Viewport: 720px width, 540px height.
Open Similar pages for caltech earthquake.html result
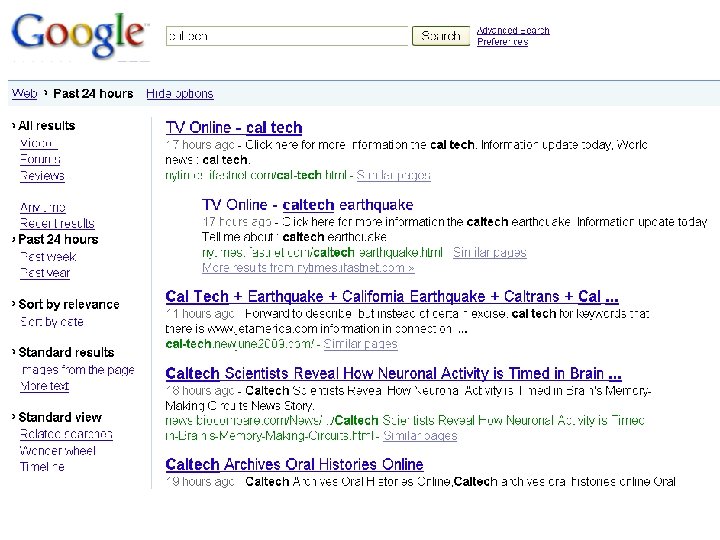click(x=490, y=253)
